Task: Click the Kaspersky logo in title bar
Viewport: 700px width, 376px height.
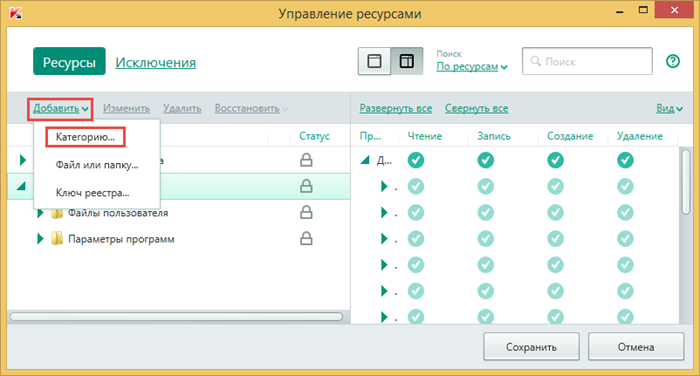Action: (16, 13)
